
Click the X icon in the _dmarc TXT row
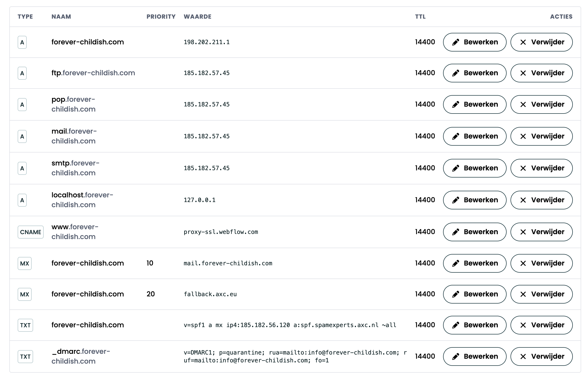[x=523, y=357]
